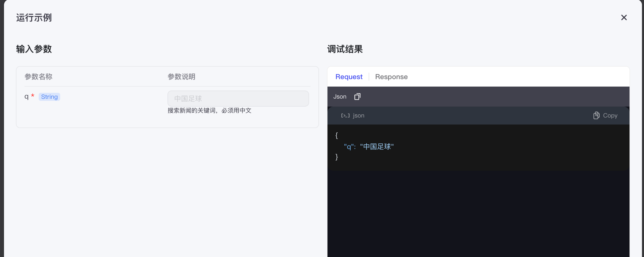
Task: Click the "q" key in JSON code
Action: tap(349, 147)
